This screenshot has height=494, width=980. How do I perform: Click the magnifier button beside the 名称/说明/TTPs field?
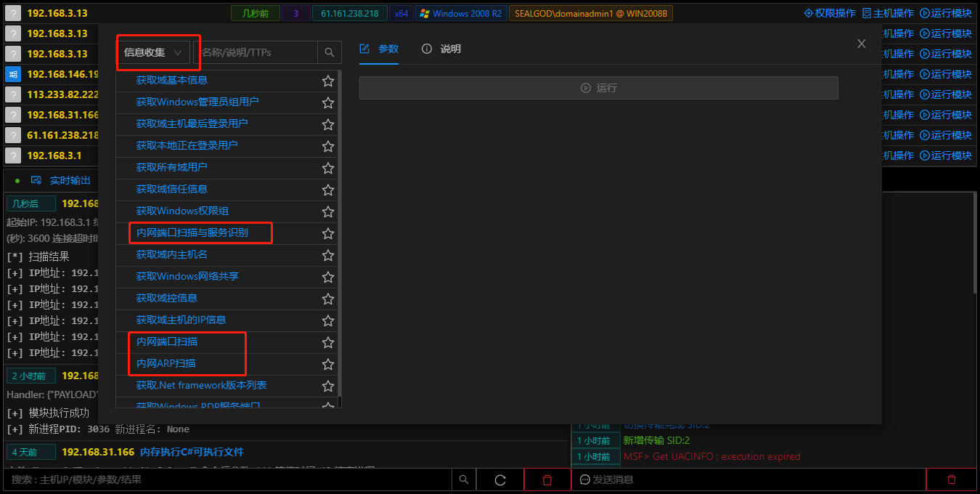point(329,52)
